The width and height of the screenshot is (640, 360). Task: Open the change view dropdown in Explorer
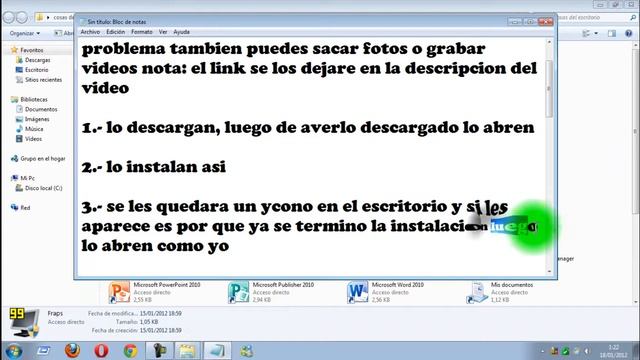click(596, 33)
